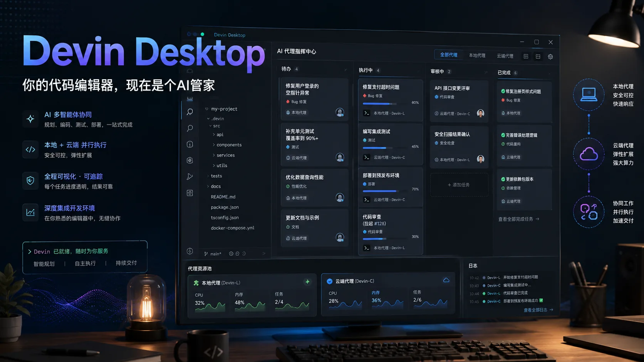Click the agent avatar on 优化数据查询性能 card
This screenshot has width=644, height=362.
click(340, 198)
